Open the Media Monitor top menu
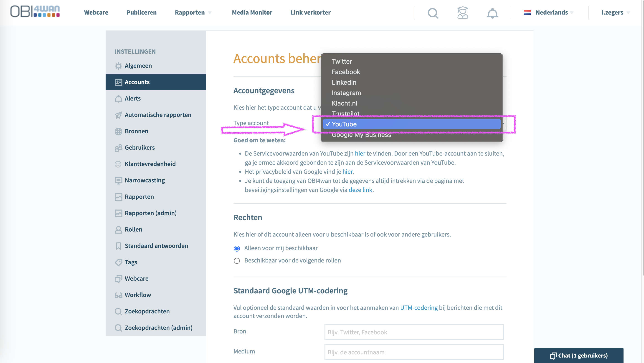Image resolution: width=644 pixels, height=363 pixels. point(252,13)
